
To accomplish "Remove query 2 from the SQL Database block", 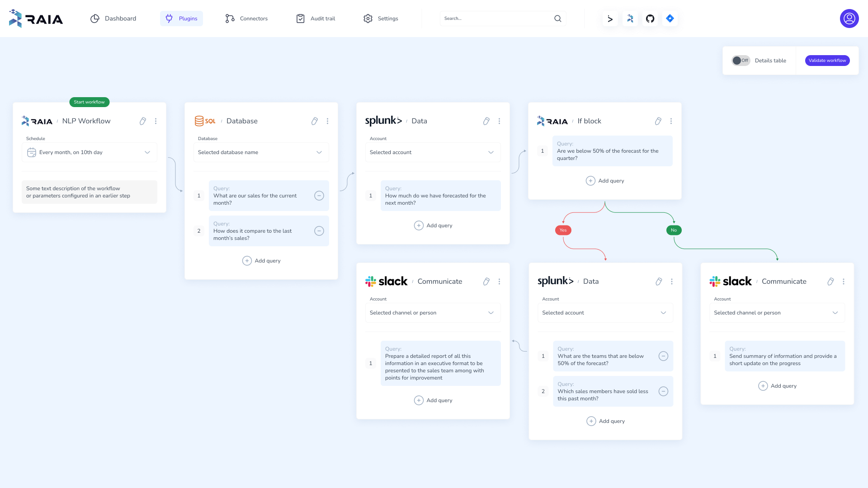I will point(319,231).
